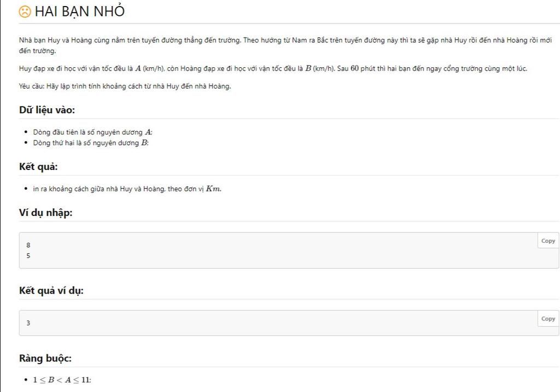Click the output value 3
This screenshot has height=392, width=560.
click(28, 323)
